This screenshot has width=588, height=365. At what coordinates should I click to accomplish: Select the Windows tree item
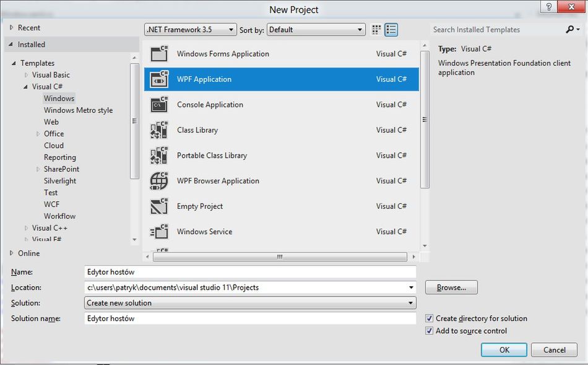tap(59, 99)
